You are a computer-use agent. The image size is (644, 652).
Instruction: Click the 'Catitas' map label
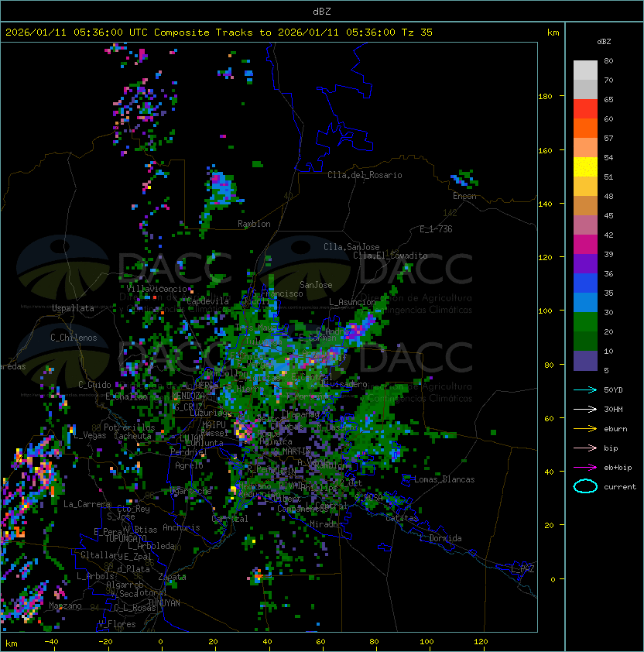click(x=402, y=518)
